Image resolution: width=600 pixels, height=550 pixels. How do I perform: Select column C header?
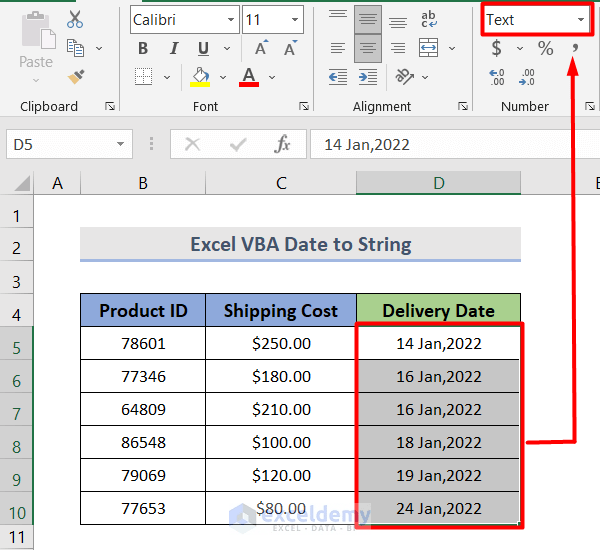[281, 183]
